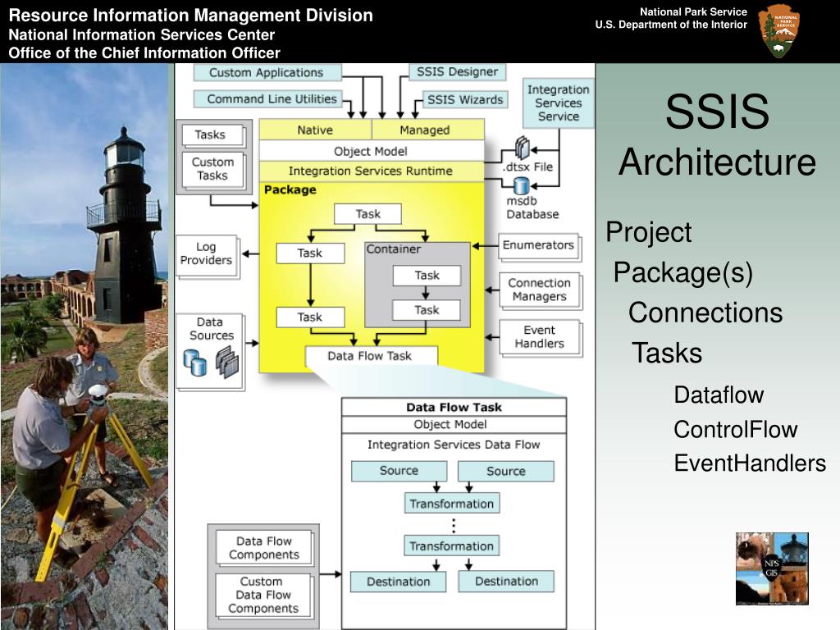Screen dimensions: 840x630
Task: Click the "EventHandlers" bullet
Action: pos(750,463)
